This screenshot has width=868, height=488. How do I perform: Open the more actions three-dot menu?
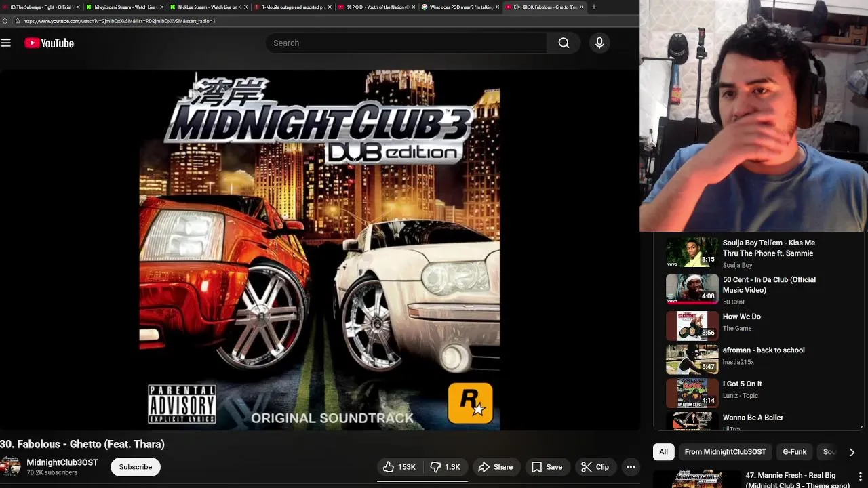pyautogui.click(x=631, y=467)
